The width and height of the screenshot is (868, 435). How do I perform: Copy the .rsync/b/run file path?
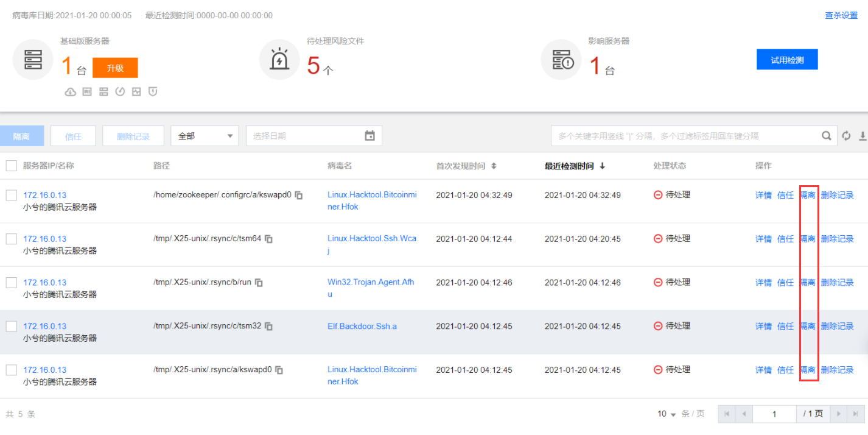[x=259, y=283]
